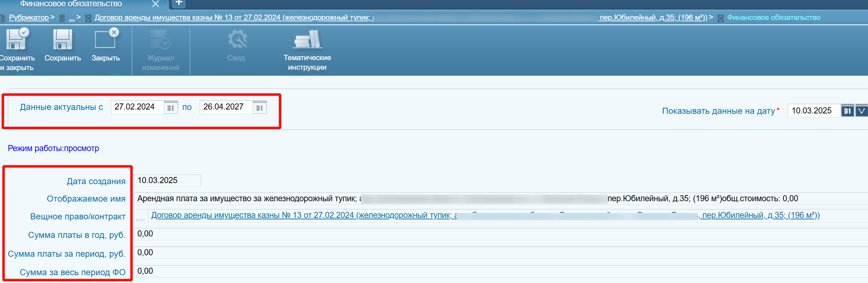Expand the breadcrumb ellipsis link
The height and width of the screenshot is (283, 868).
72,18
